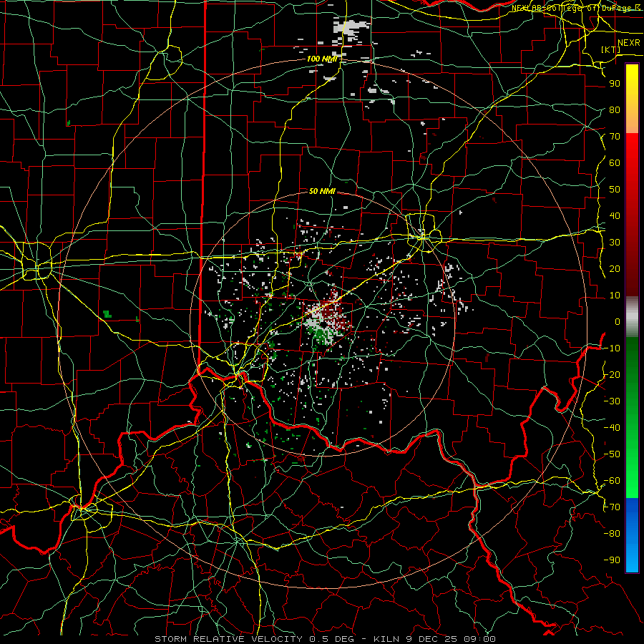Click the "-60" colorbar label
Viewport: 644px width, 644px height.
tap(612, 481)
